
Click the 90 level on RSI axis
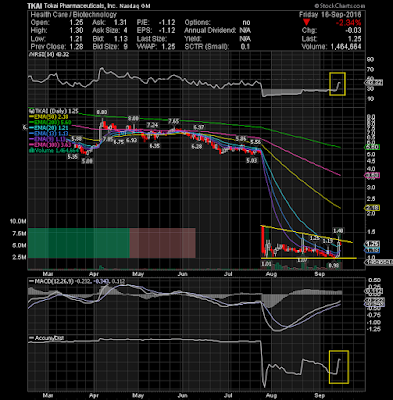click(x=370, y=59)
